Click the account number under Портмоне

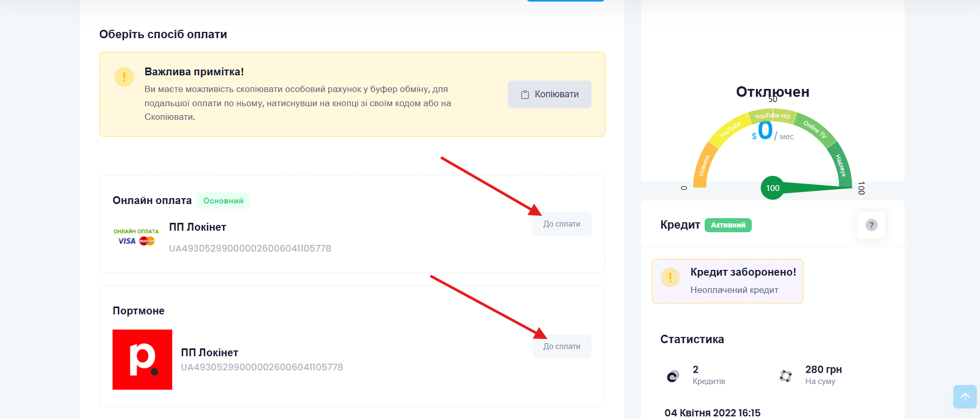(x=262, y=367)
